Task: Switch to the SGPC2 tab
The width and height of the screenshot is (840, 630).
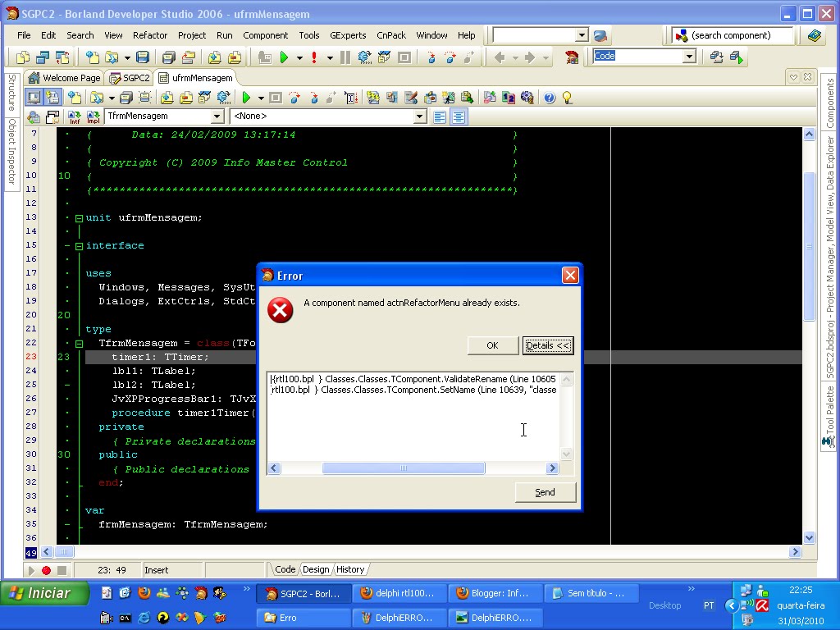Action: (x=130, y=78)
